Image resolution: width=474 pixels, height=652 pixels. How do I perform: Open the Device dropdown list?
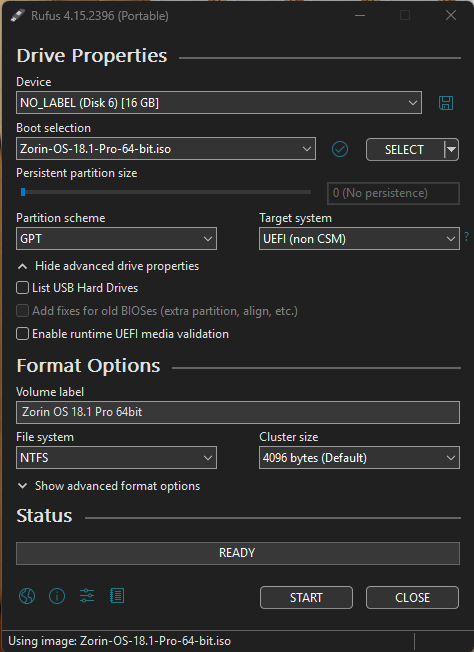[x=219, y=103]
